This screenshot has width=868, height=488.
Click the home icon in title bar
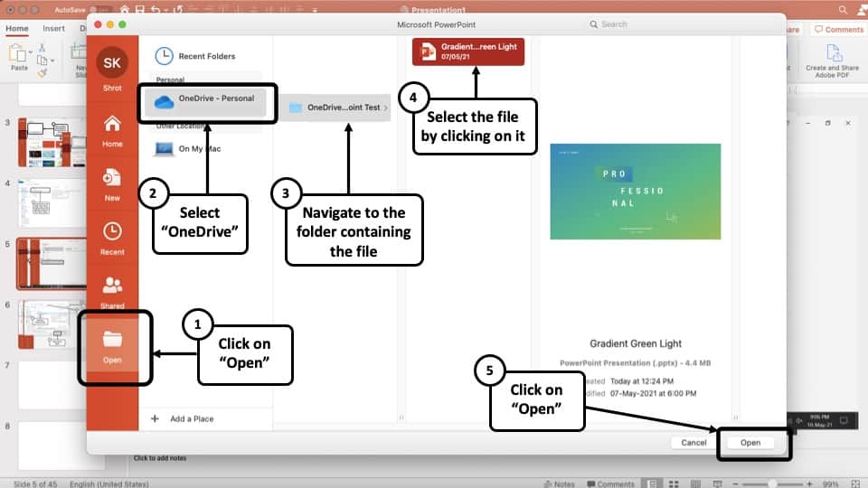point(125,9)
